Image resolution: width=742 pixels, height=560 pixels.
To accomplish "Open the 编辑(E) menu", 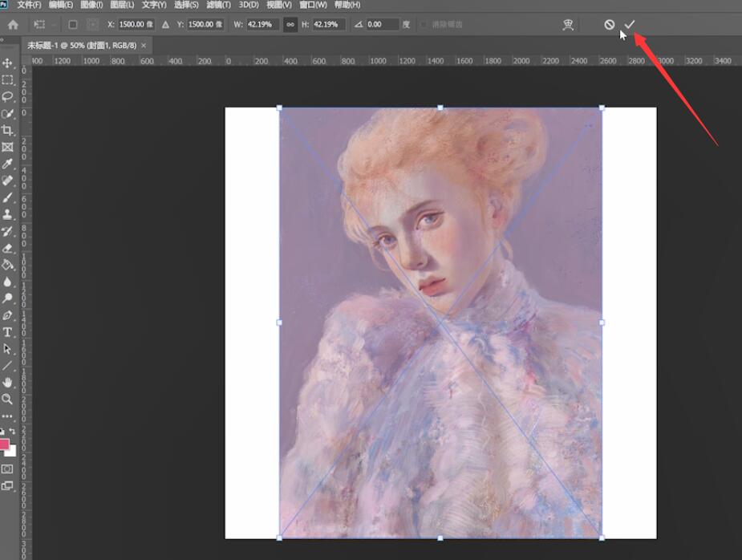I will [x=61, y=5].
